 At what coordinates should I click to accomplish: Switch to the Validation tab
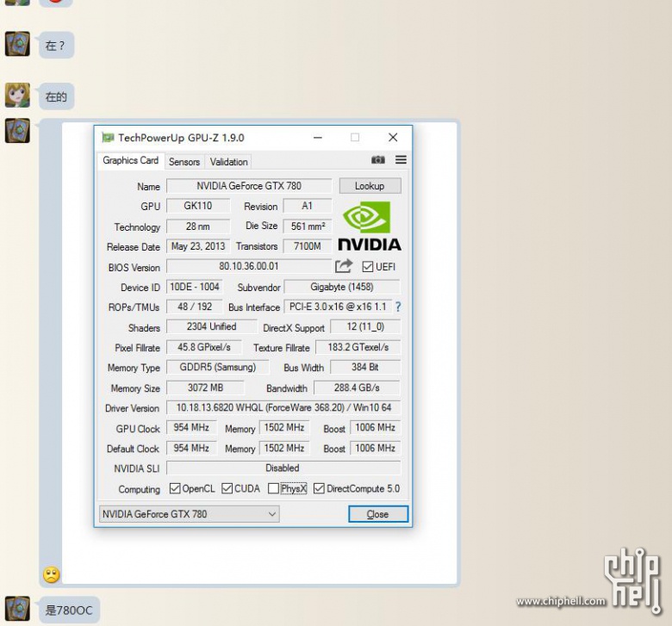pos(229,162)
